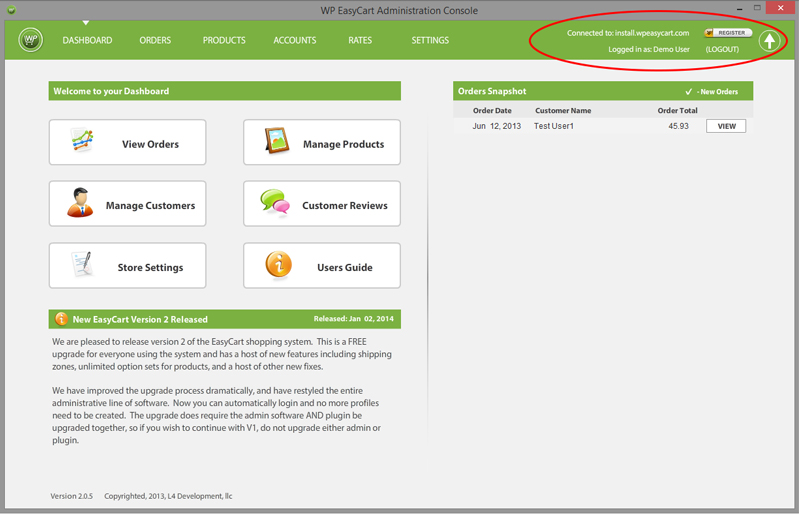The height and width of the screenshot is (514, 800).
Task: Select the Rates tab
Action: (360, 40)
